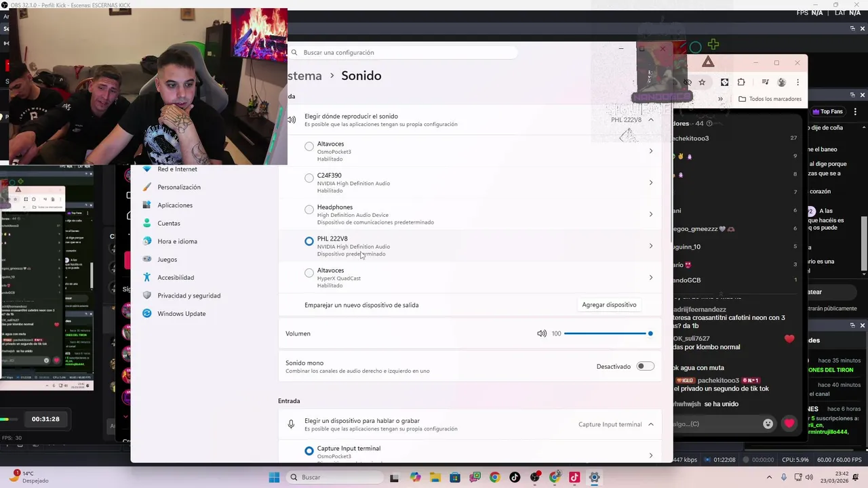
Task: Open Cuentas settings
Action: [x=169, y=223]
